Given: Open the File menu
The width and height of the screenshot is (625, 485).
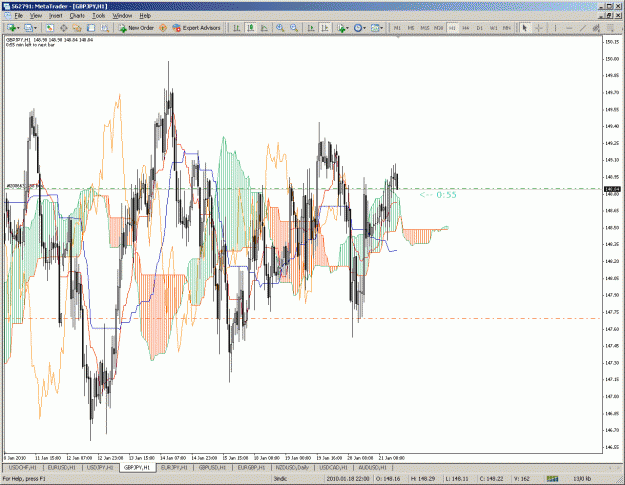Looking at the screenshot, I should (19, 16).
